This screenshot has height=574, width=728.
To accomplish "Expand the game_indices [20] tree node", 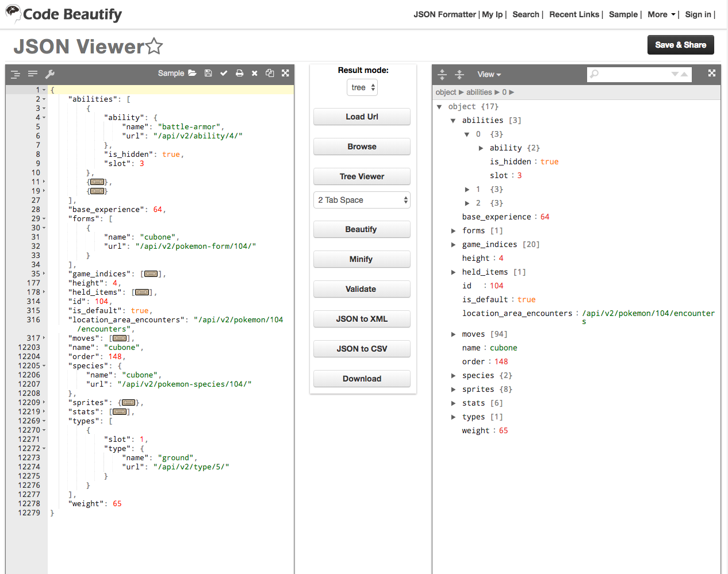I will click(x=453, y=245).
